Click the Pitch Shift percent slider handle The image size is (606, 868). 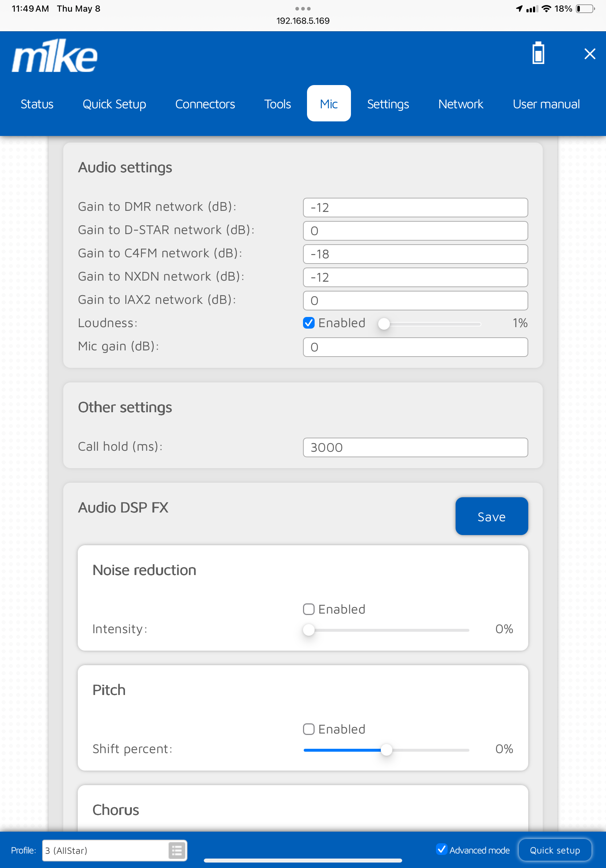coord(386,750)
